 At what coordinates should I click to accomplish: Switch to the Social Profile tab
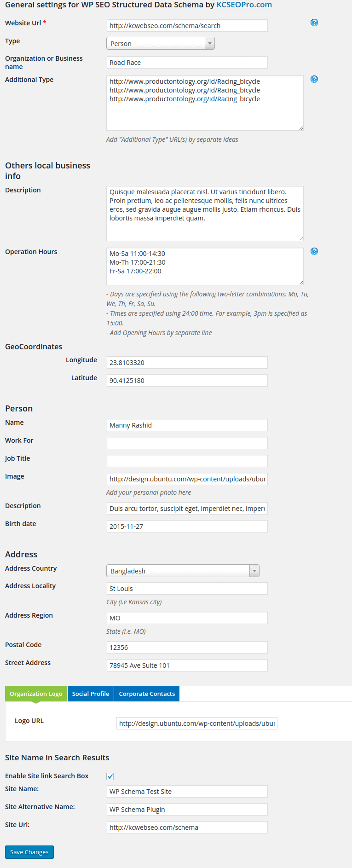click(90, 694)
